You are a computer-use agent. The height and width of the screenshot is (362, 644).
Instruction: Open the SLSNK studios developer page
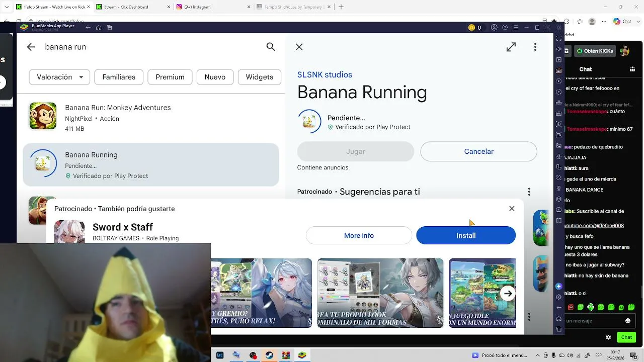tap(325, 75)
